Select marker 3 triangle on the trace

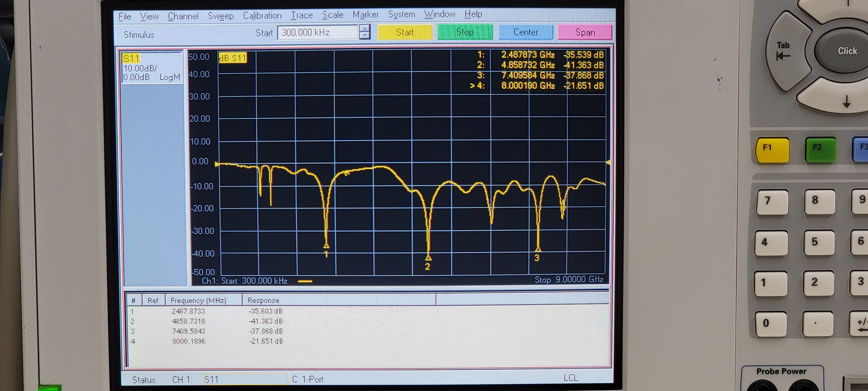pos(538,250)
